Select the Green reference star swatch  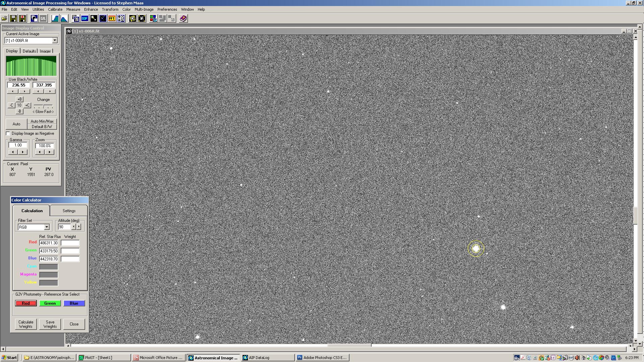coord(50,303)
